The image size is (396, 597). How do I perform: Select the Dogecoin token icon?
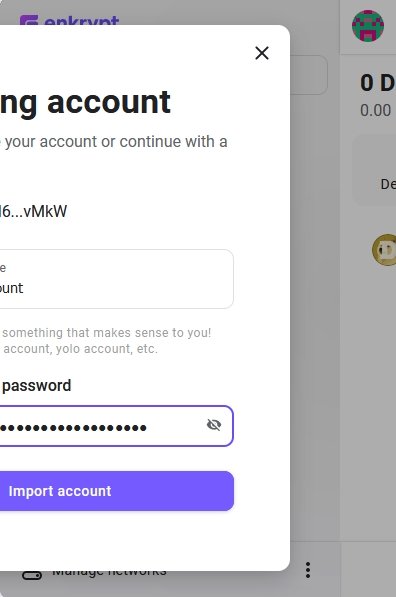click(x=385, y=250)
